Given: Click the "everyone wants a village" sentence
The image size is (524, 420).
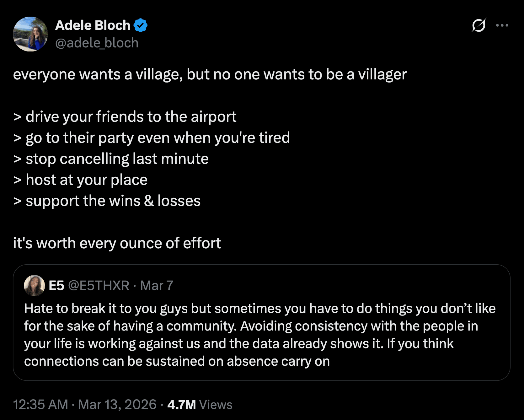Looking at the screenshot, I should (210, 75).
